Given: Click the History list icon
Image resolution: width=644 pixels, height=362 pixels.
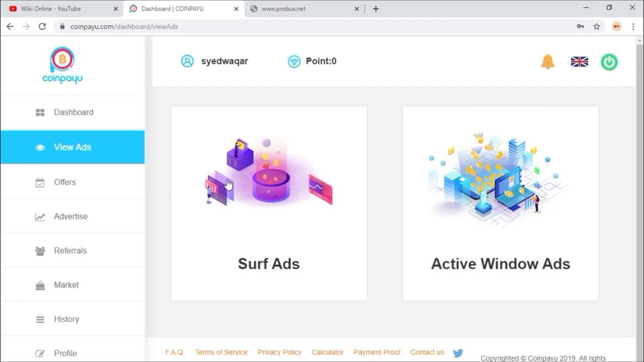Looking at the screenshot, I should point(40,320).
